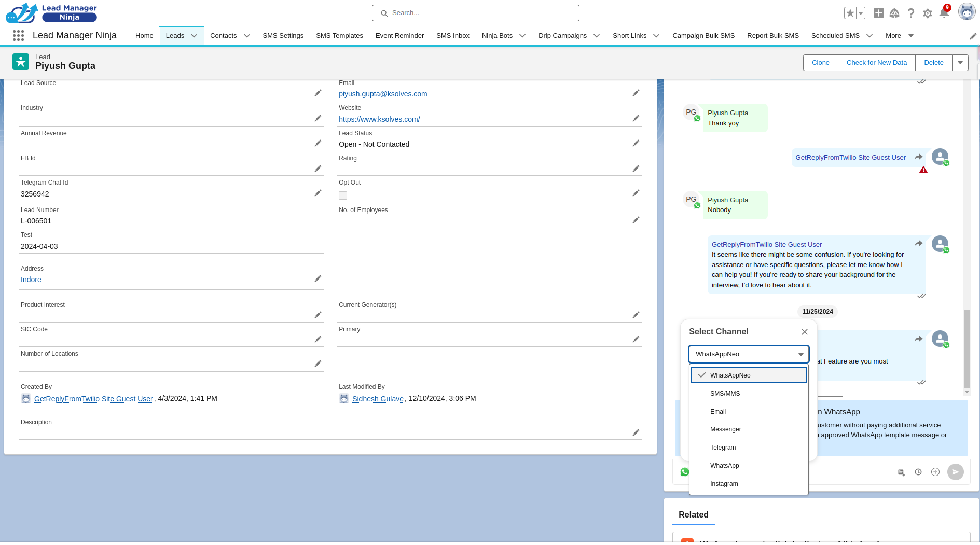Open the Favorites star icon

coord(850,13)
